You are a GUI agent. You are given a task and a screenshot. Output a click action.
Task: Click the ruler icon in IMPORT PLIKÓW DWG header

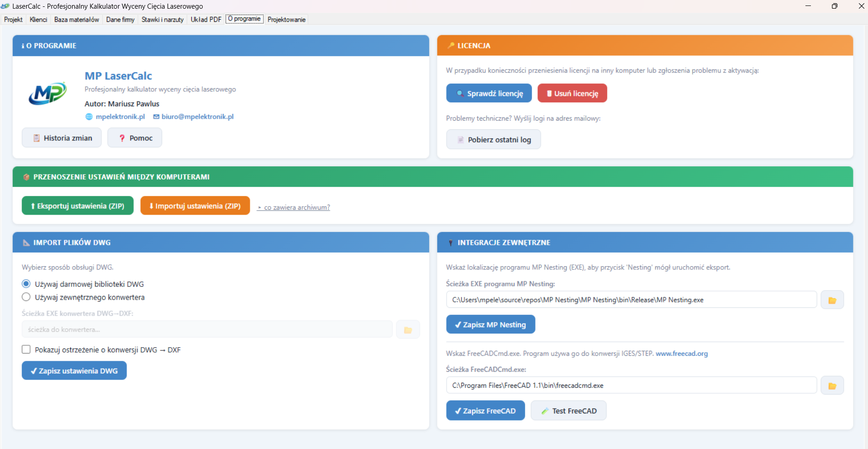point(26,243)
